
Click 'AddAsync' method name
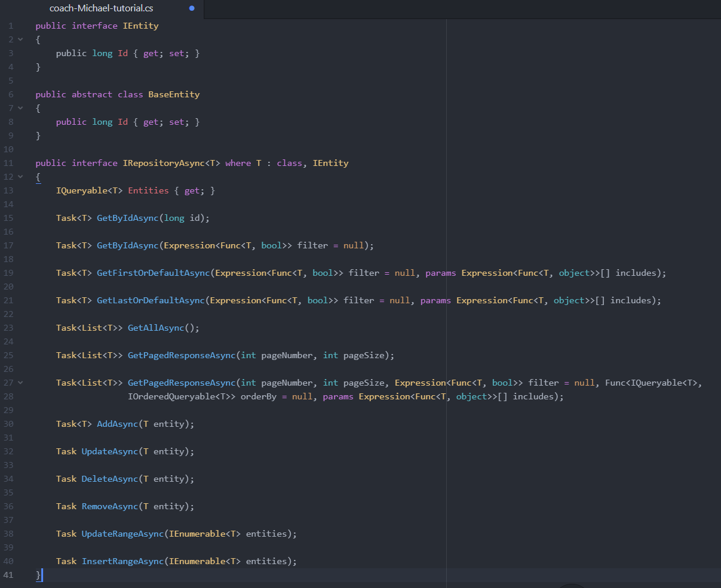click(117, 424)
